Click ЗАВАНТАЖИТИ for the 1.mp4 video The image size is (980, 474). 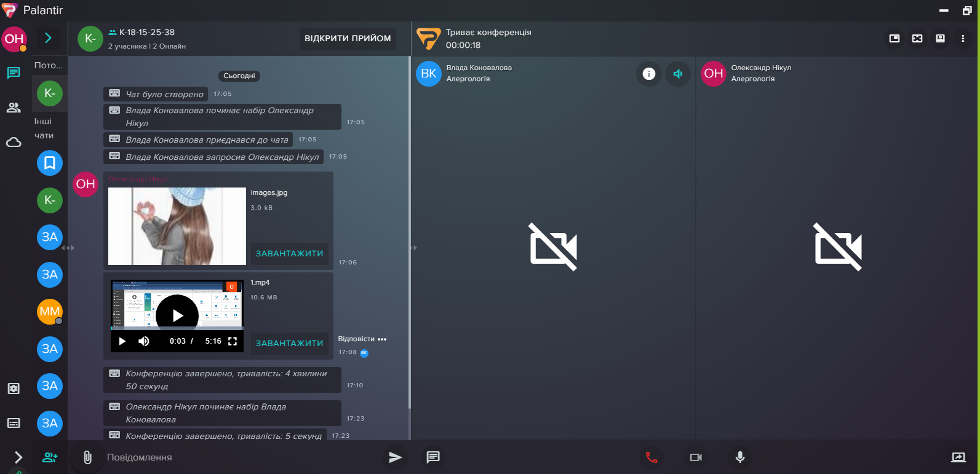click(289, 343)
